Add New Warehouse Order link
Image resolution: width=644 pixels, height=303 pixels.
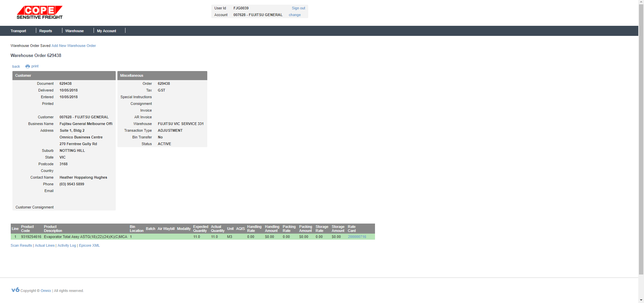tap(73, 46)
